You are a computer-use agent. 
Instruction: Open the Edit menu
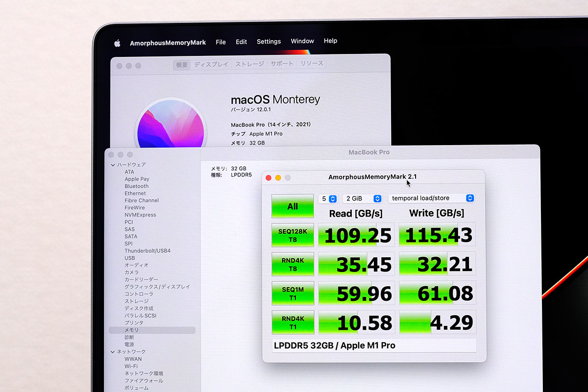pos(241,42)
